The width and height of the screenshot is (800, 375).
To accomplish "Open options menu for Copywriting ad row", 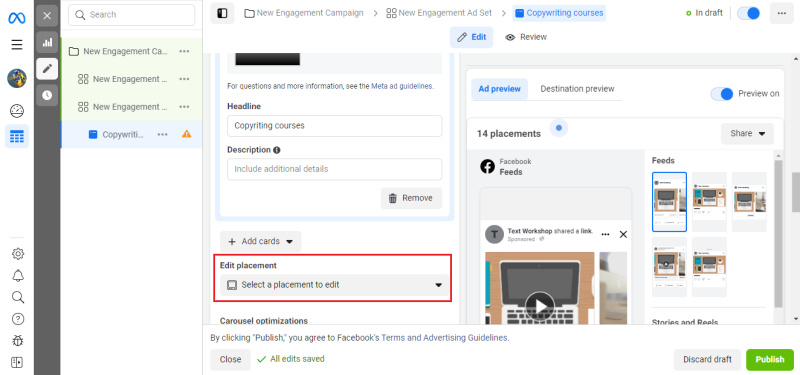I will [162, 134].
